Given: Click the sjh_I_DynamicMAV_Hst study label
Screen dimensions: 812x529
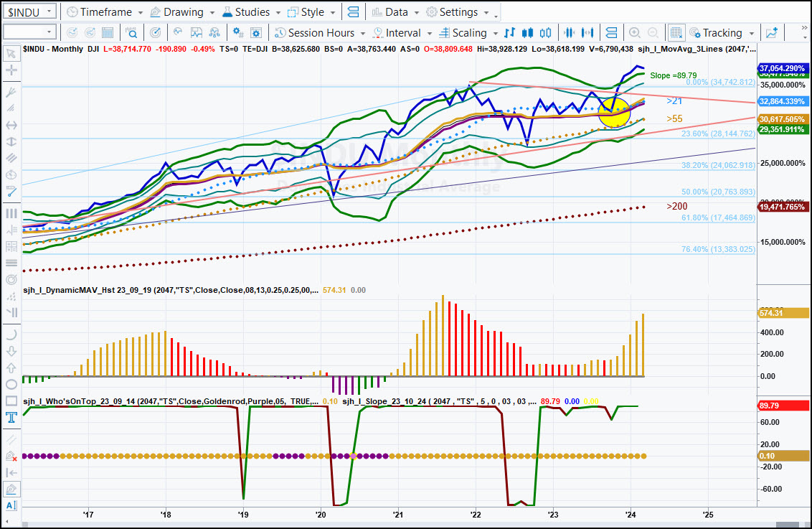Looking at the screenshot, I should pos(171,290).
